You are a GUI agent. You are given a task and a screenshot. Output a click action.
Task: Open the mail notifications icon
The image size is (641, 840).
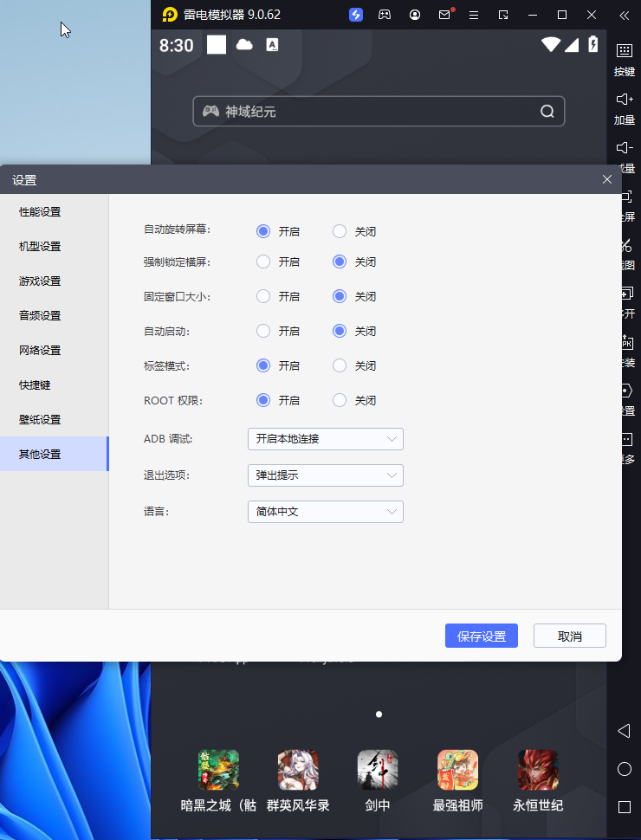point(444,15)
